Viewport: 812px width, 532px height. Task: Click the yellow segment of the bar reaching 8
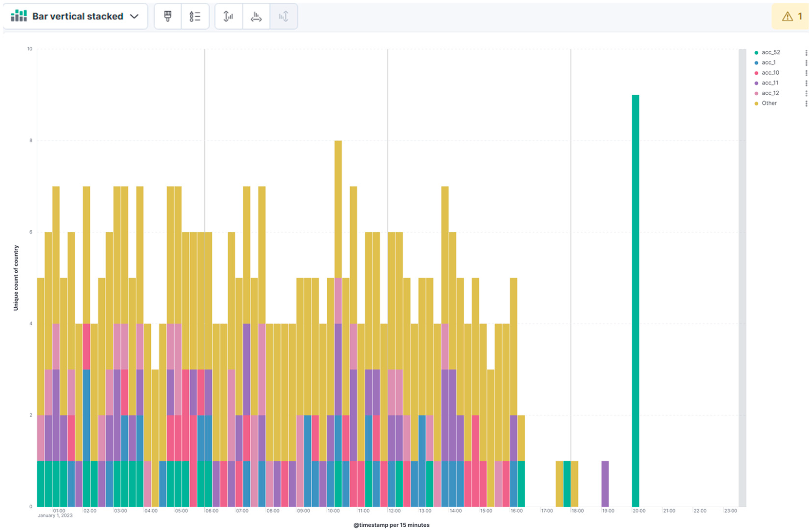[x=338, y=209]
